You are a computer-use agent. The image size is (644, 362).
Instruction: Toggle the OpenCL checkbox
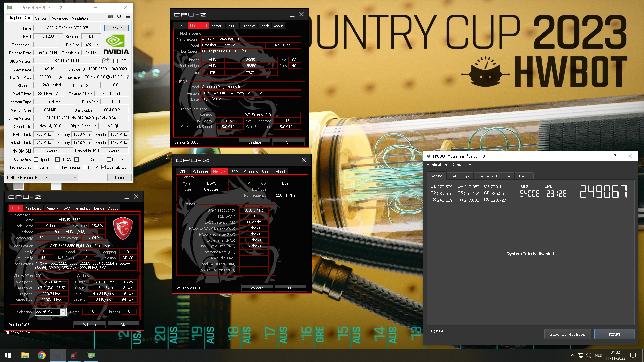click(36, 160)
